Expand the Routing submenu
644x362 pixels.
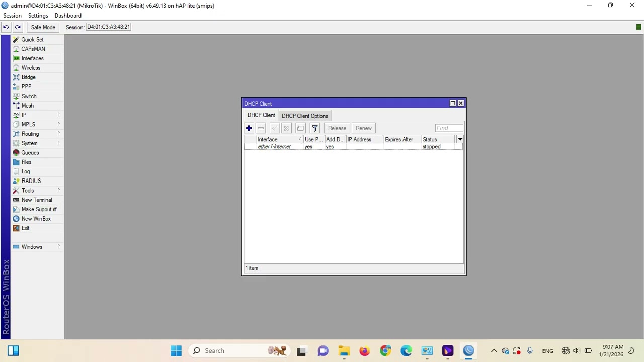[x=38, y=134]
